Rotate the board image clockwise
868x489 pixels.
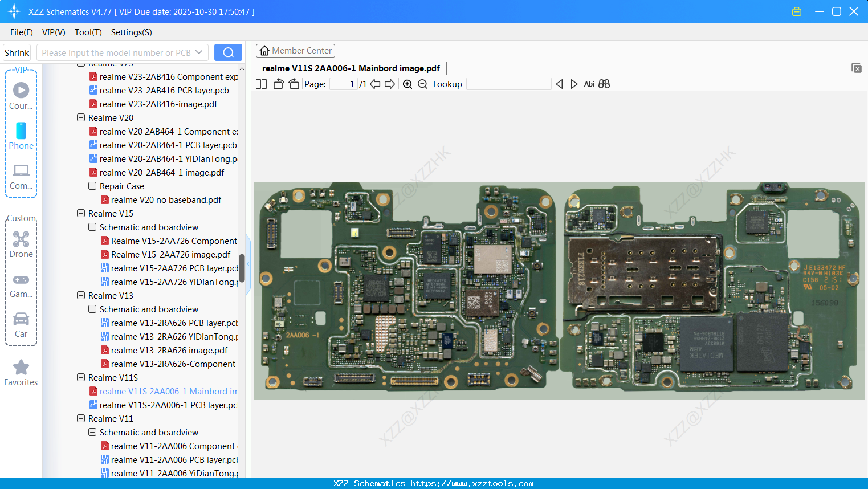click(x=294, y=84)
